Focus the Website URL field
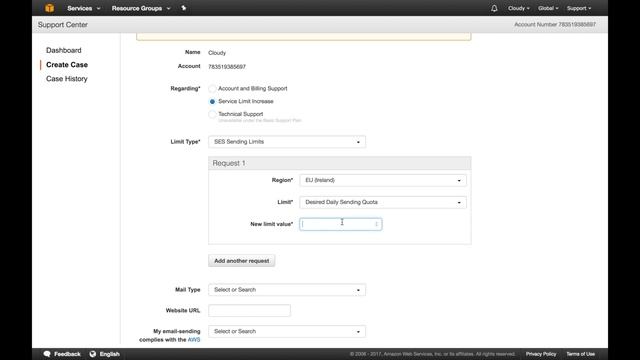Viewport: 640px width, 360px height. 249,311
